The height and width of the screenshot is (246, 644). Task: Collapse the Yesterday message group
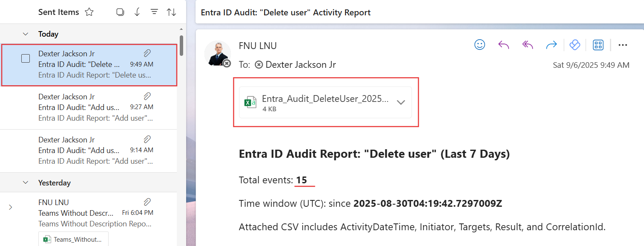(x=26, y=183)
